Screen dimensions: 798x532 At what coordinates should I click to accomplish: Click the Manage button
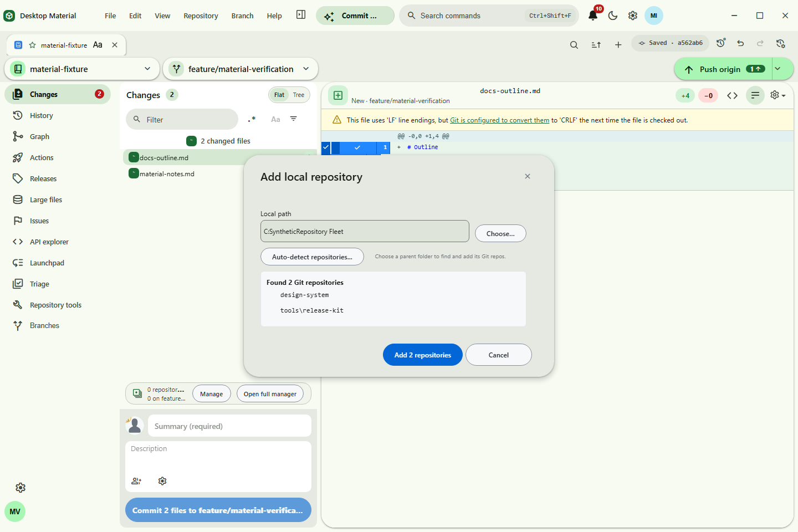(x=212, y=393)
